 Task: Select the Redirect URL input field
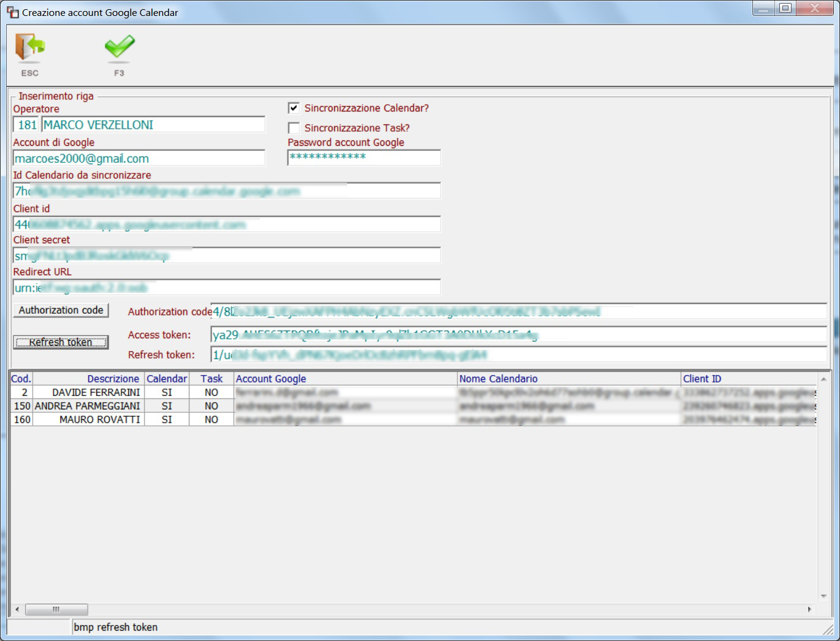pyautogui.click(x=226, y=287)
